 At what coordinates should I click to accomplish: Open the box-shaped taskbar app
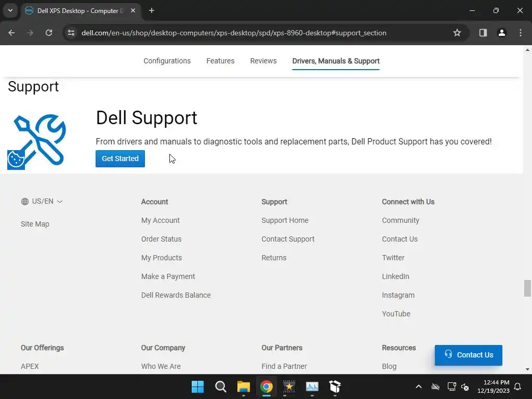(335, 387)
